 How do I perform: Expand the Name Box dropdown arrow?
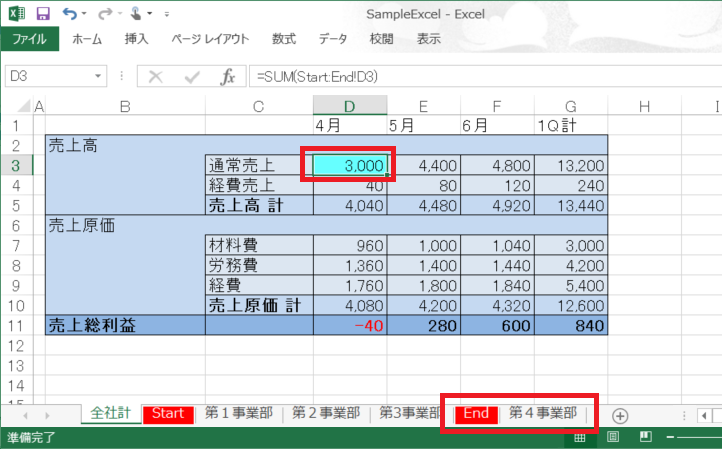[98, 76]
